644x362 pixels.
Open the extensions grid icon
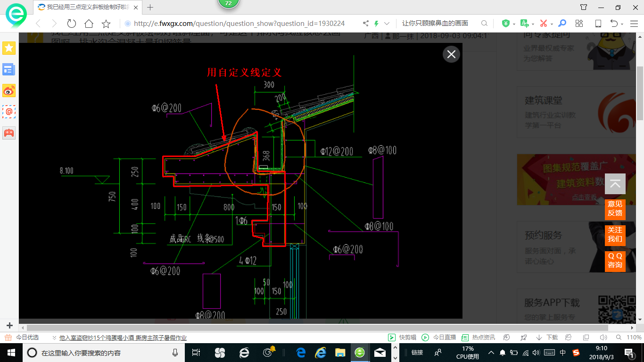[x=579, y=24]
